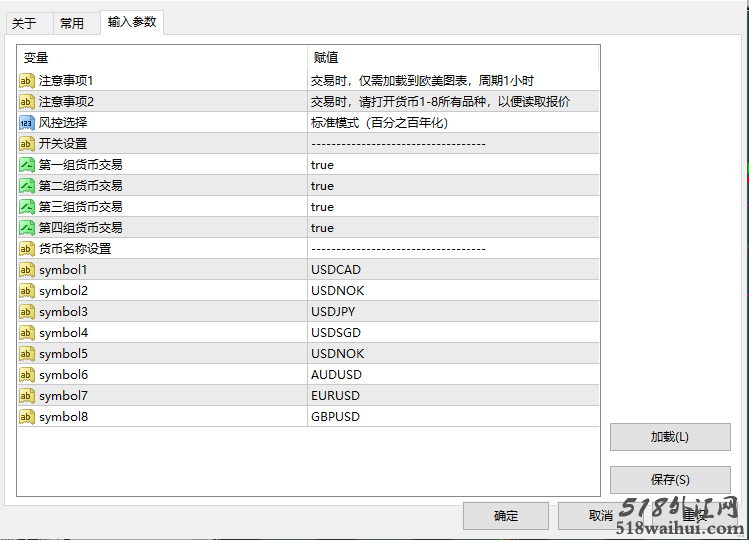Click the string icon beside 开关设置
749x540 pixels.
tap(27, 144)
